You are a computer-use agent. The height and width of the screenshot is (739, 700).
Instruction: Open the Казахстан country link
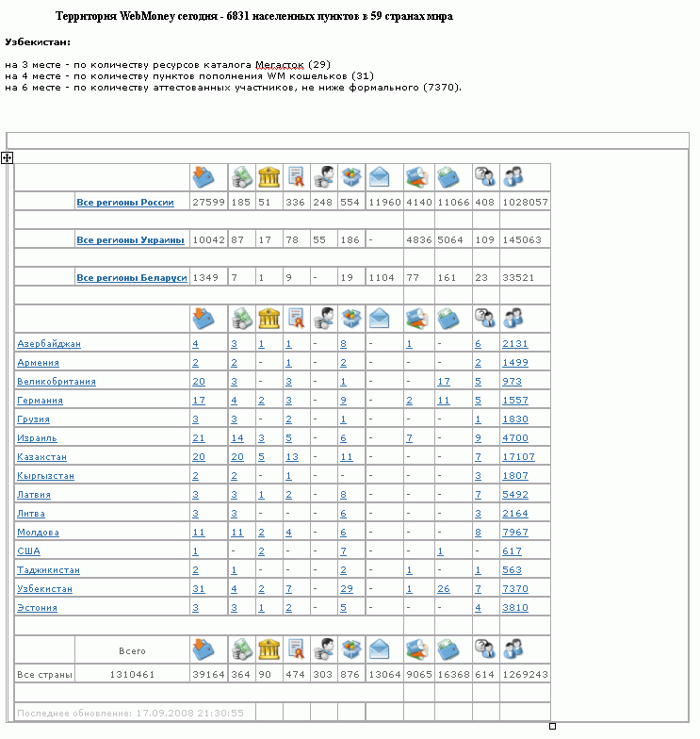click(x=41, y=456)
